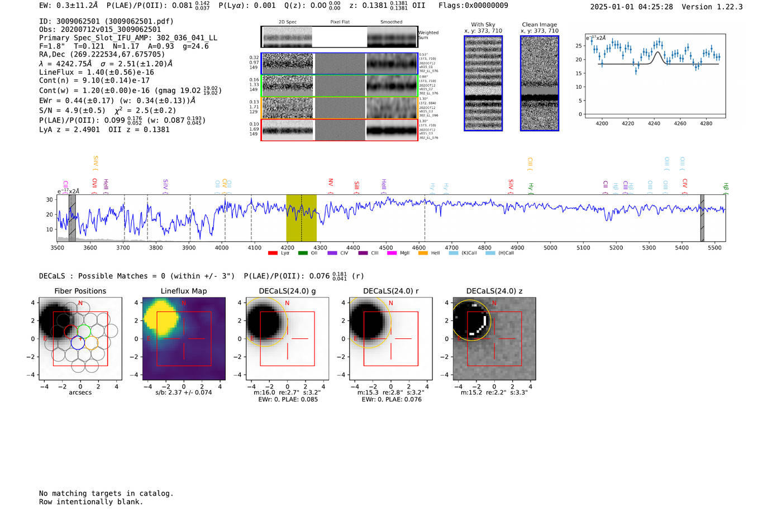Click the yellow highlighted band in the spectrum
782x532 pixels.
click(x=302, y=218)
